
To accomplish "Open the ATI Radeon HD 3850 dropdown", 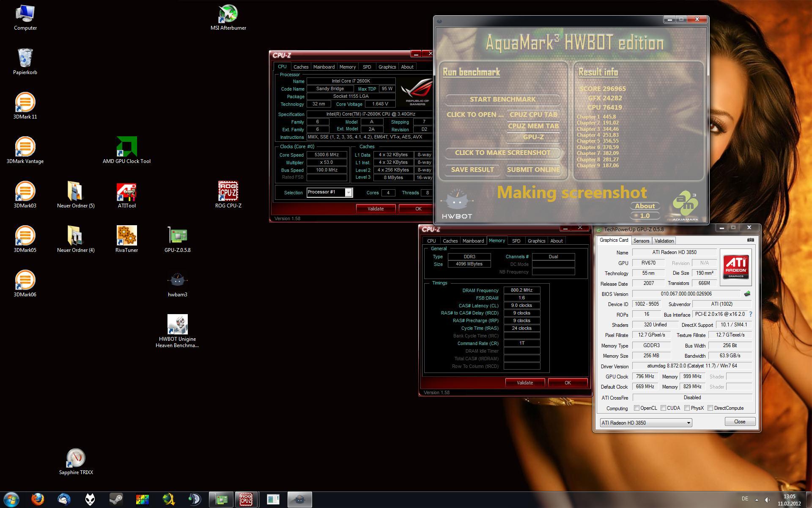I will click(x=646, y=422).
